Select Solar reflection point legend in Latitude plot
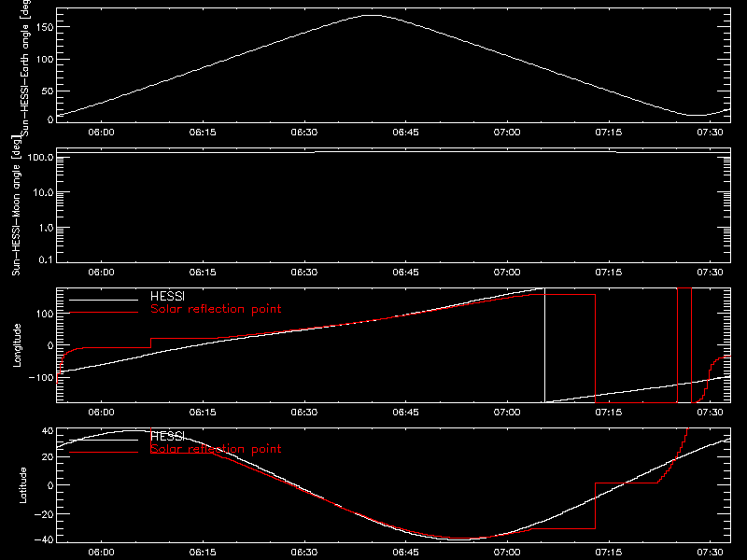Image resolution: width=747 pixels, height=560 pixels. click(216, 449)
